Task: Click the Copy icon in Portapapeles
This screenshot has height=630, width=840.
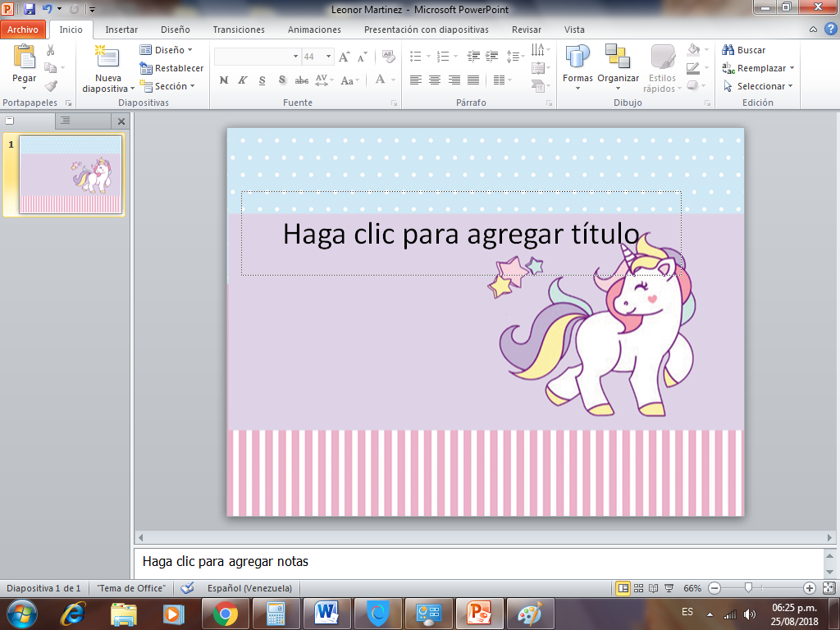Action: (50, 67)
